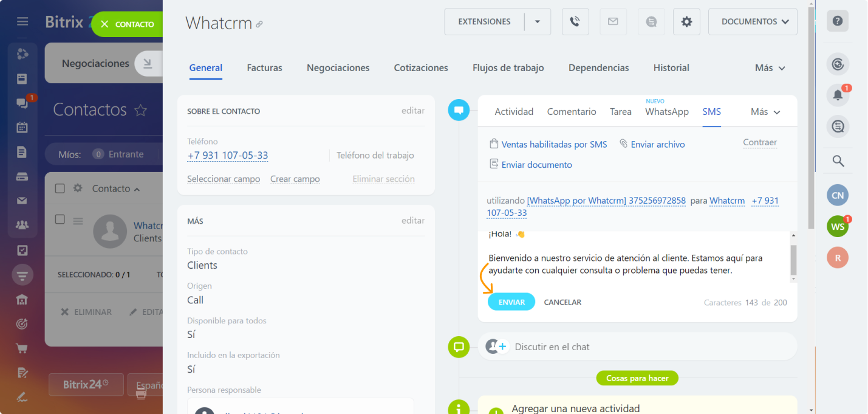The height and width of the screenshot is (414, 868).
Task: Click the Discutir en el chat field
Action: tap(637, 347)
